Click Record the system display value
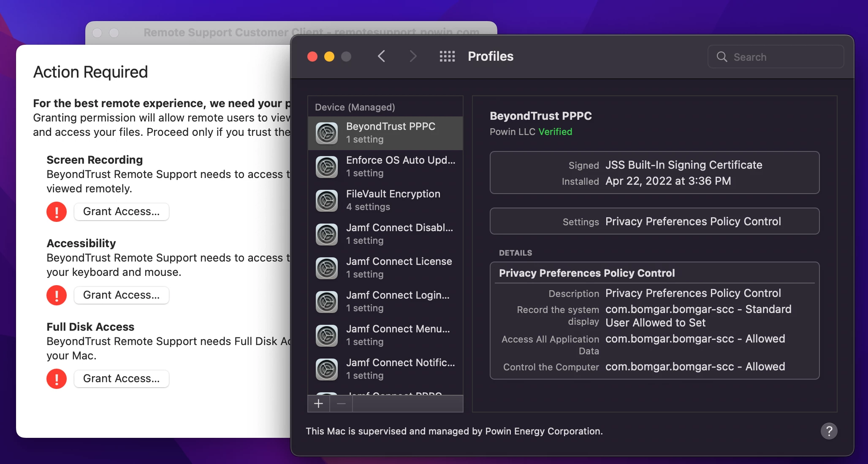This screenshot has height=464, width=868. pyautogui.click(x=698, y=316)
